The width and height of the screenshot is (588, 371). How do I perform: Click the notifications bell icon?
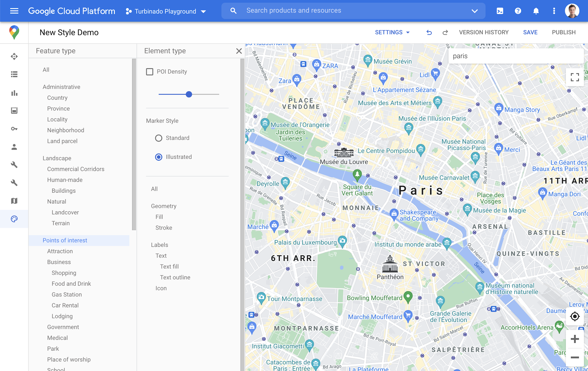535,11
